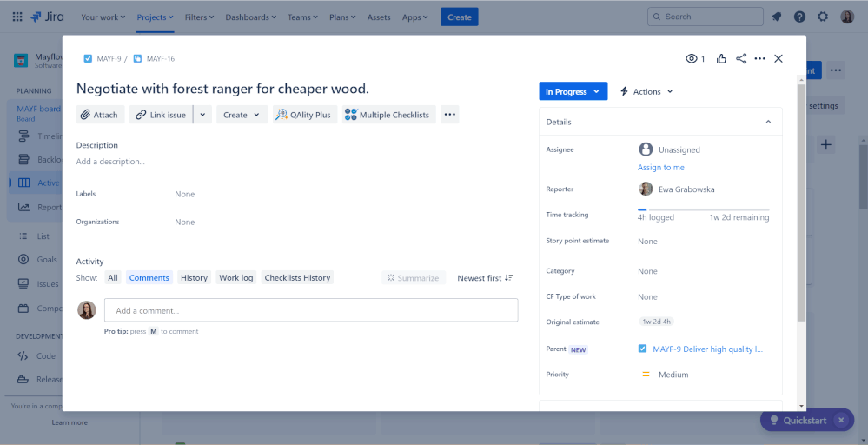Collapse the Details section
Viewport: 868px width, 445px height.
pyautogui.click(x=768, y=122)
